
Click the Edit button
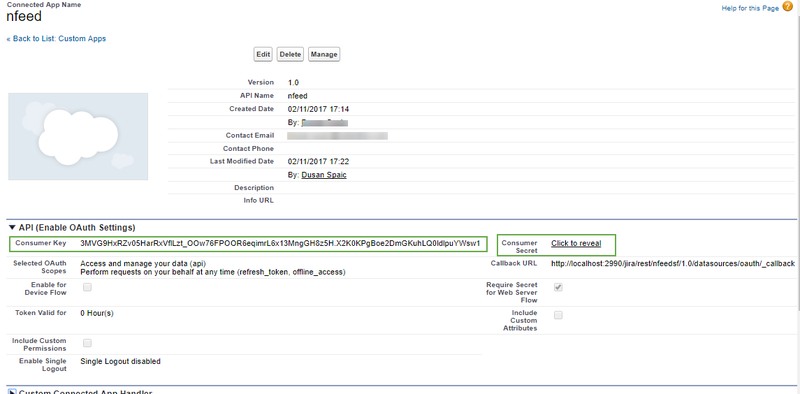(x=263, y=55)
